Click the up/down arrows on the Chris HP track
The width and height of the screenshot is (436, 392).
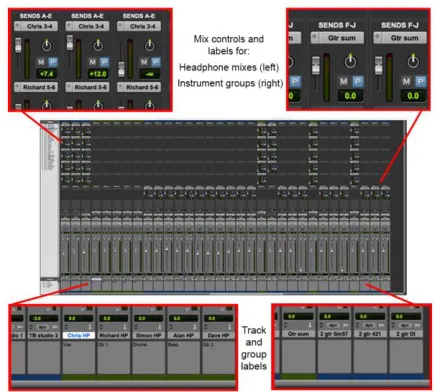66,326
